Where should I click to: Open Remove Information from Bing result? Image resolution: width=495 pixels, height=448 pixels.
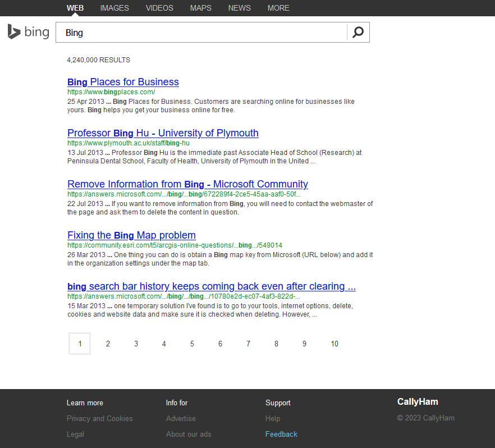[187, 184]
